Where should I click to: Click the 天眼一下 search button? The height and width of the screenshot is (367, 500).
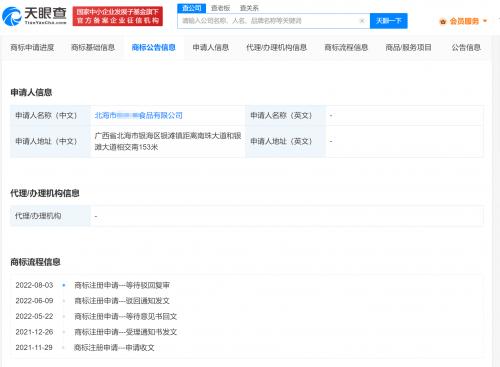[389, 21]
